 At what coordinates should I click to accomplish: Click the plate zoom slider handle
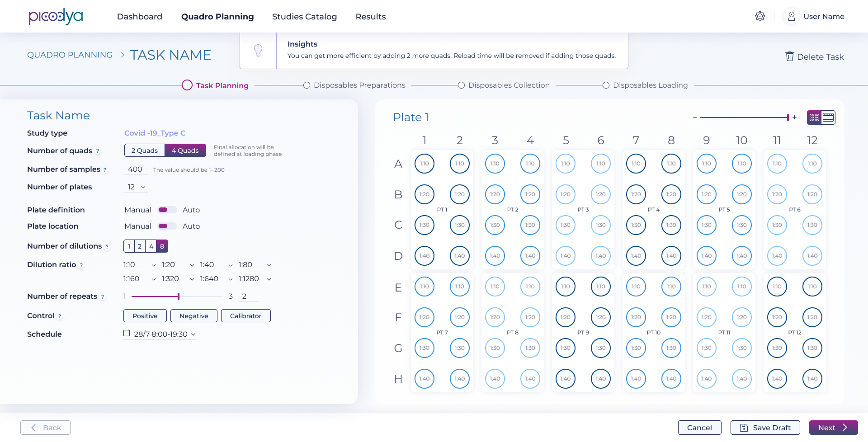(788, 118)
